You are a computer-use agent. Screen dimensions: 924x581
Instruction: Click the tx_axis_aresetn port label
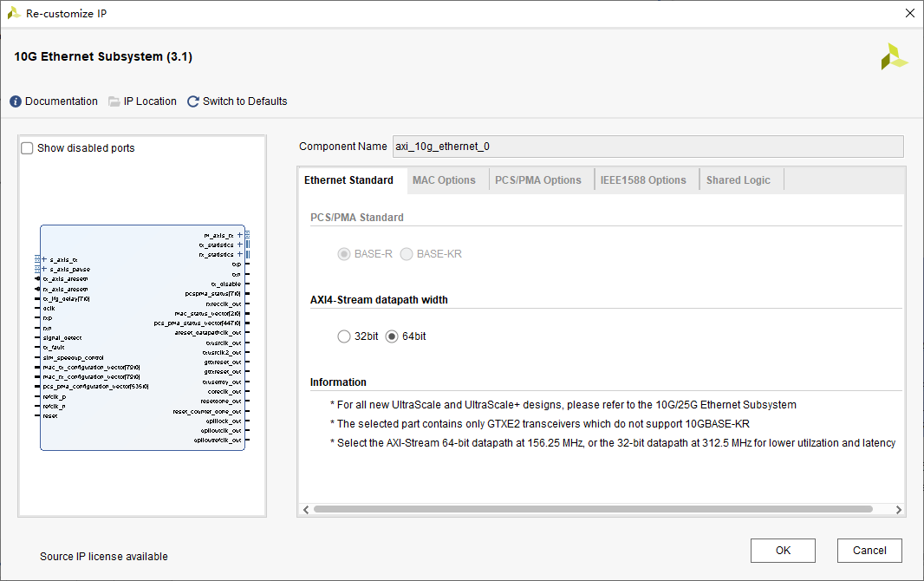tap(65, 279)
